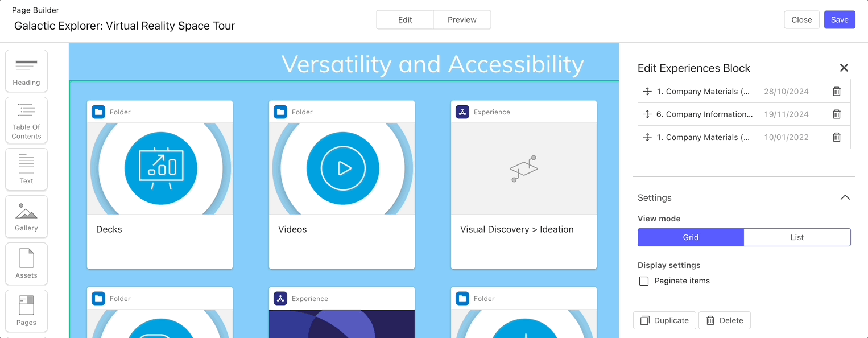Delete the Experiences block

point(725,320)
